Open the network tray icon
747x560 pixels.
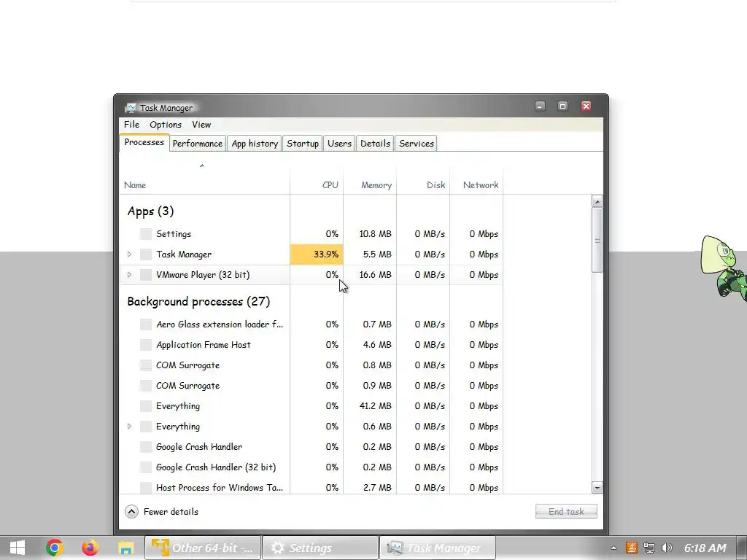click(x=649, y=548)
